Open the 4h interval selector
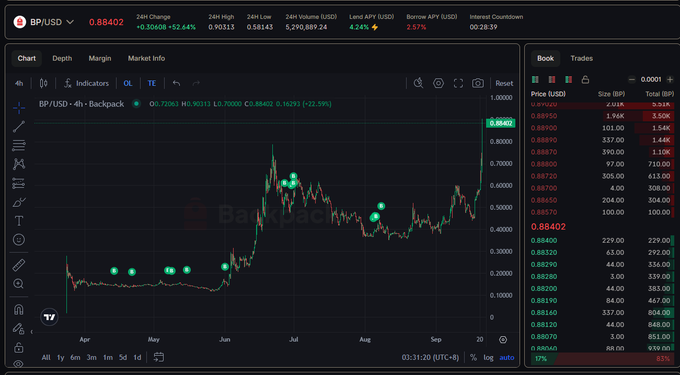680x375 pixels. tap(19, 83)
